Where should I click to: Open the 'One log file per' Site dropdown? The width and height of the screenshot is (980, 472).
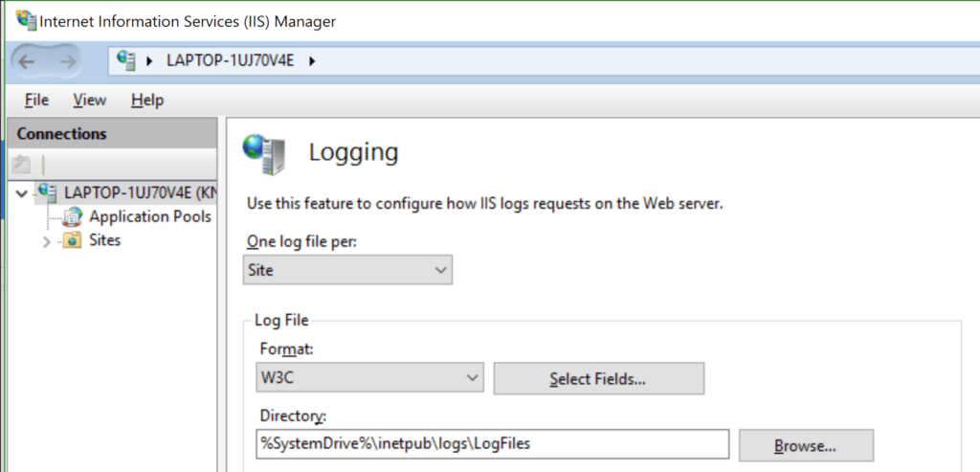(x=347, y=270)
